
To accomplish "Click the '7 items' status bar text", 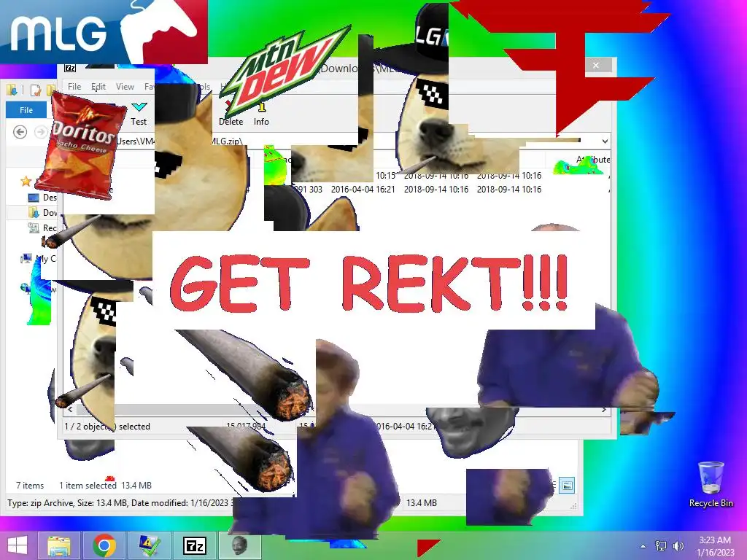I will (30, 485).
